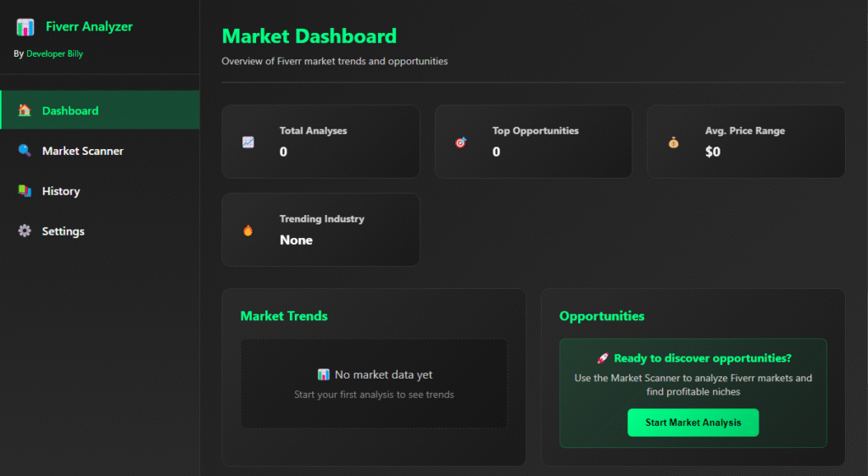Open the Developer Billy link

[55, 53]
